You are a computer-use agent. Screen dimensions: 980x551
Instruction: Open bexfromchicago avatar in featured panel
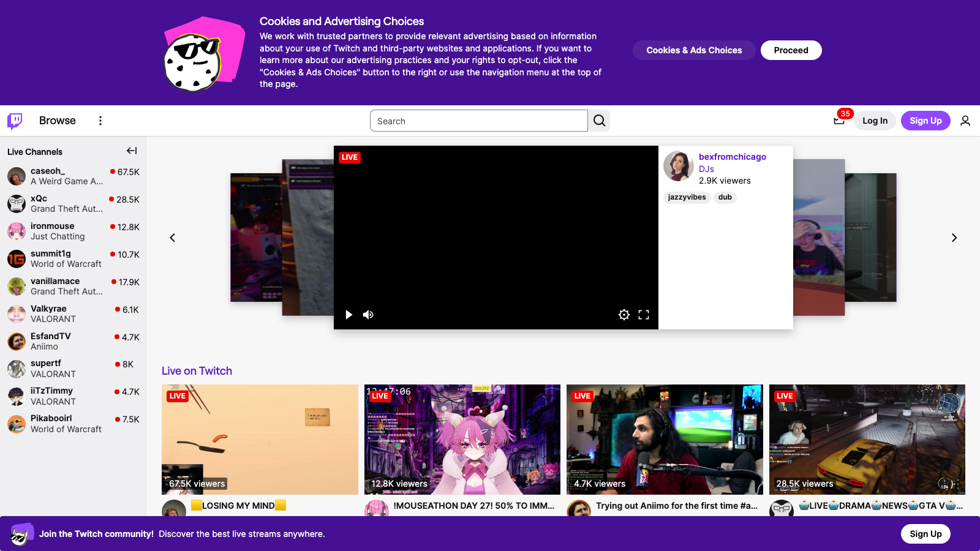point(679,166)
